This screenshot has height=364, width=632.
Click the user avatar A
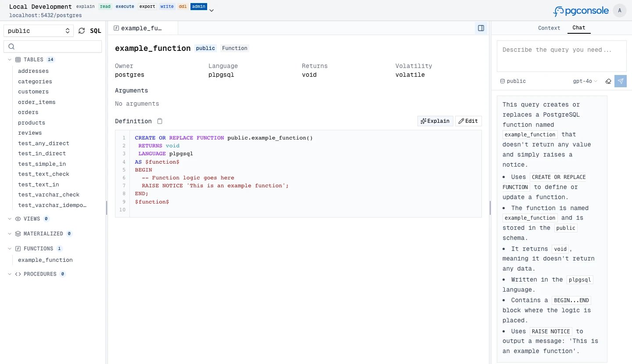(x=620, y=11)
